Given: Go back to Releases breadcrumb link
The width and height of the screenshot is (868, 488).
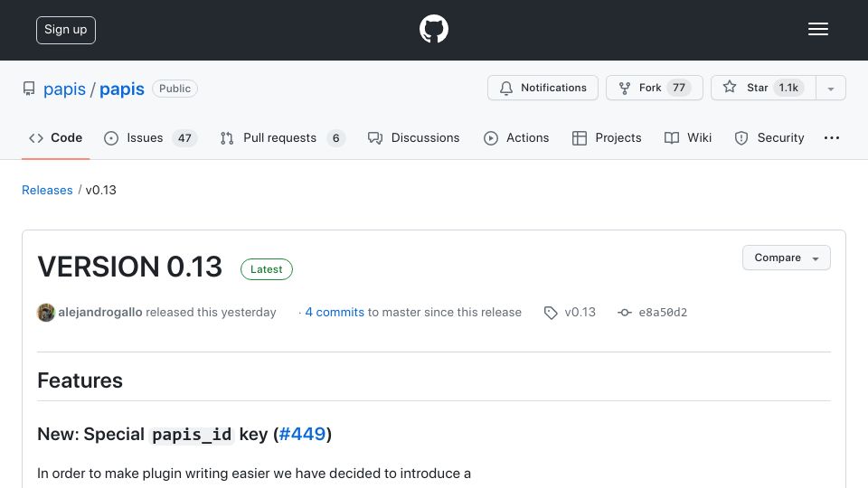Looking at the screenshot, I should click(47, 190).
